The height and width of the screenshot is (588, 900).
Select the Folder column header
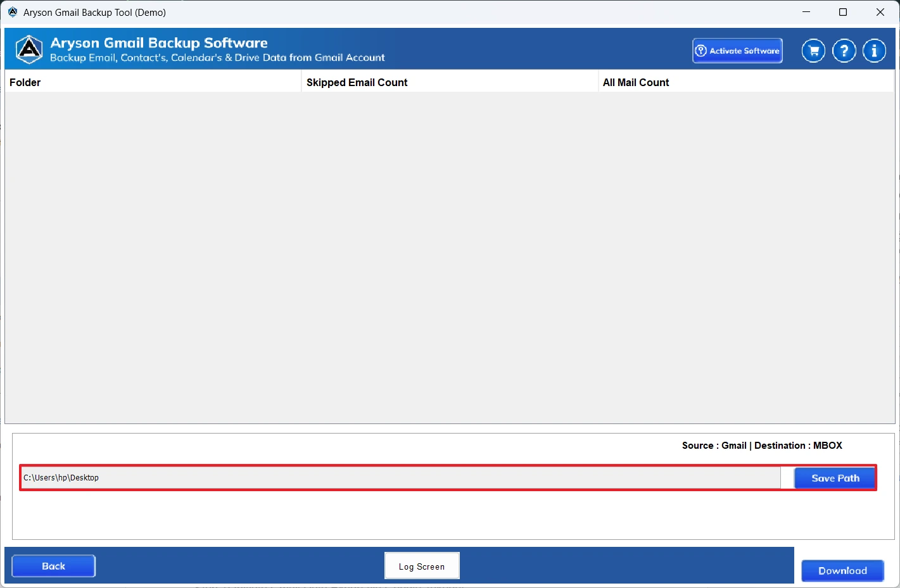pyautogui.click(x=153, y=82)
